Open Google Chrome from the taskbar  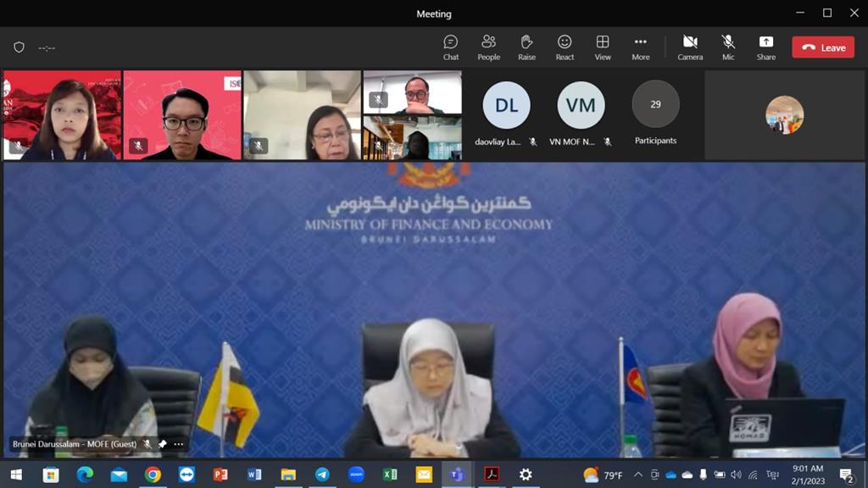point(153,474)
